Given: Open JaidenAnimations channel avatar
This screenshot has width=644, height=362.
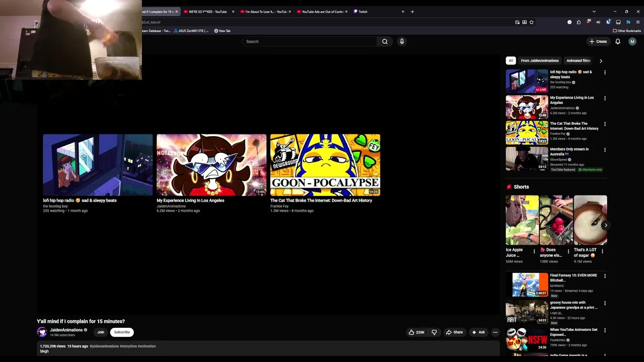Looking at the screenshot, I should (42, 332).
